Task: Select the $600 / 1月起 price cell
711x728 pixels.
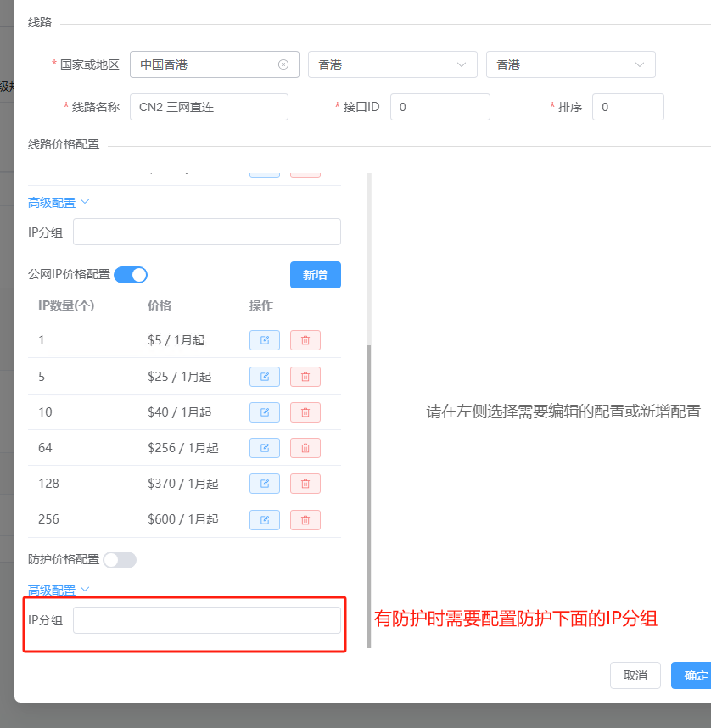Action: coord(183,519)
